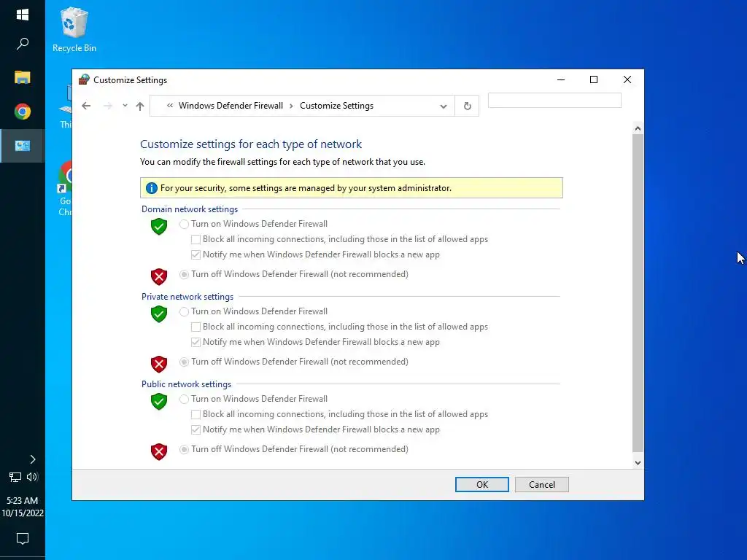The image size is (747, 560).
Task: Expand the breadcrumb double-chevron
Action: coord(169,106)
